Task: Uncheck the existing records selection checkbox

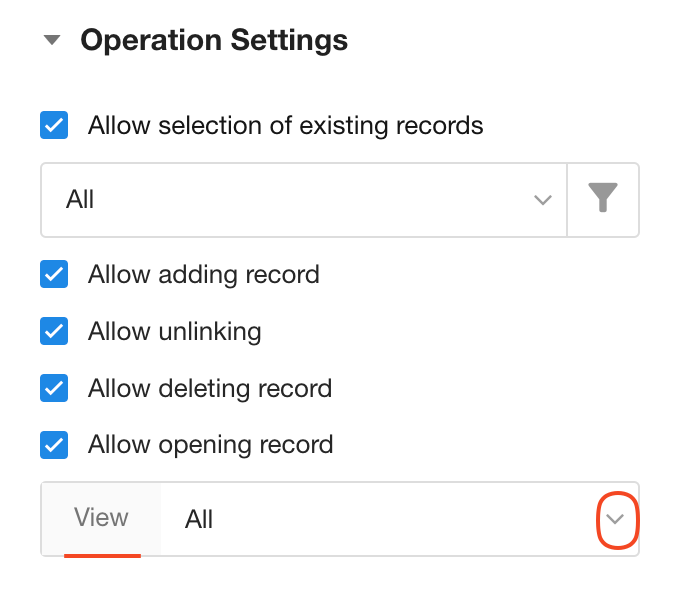Action: 54,126
